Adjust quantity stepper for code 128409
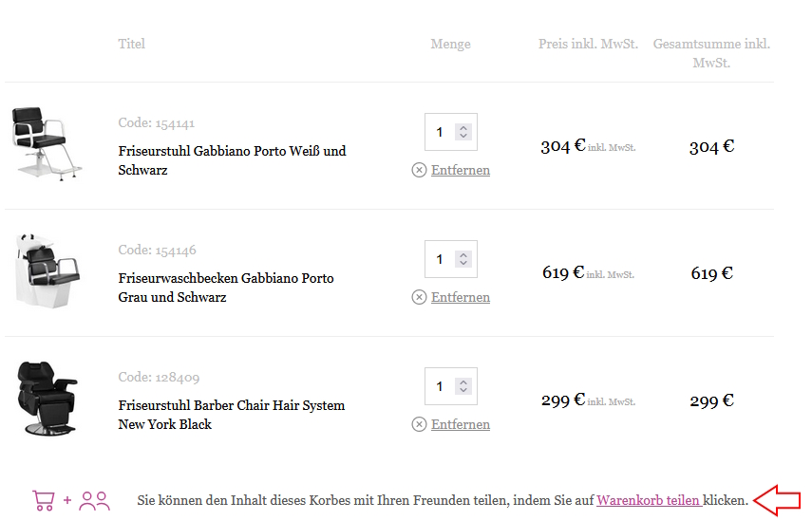 pyautogui.click(x=463, y=386)
